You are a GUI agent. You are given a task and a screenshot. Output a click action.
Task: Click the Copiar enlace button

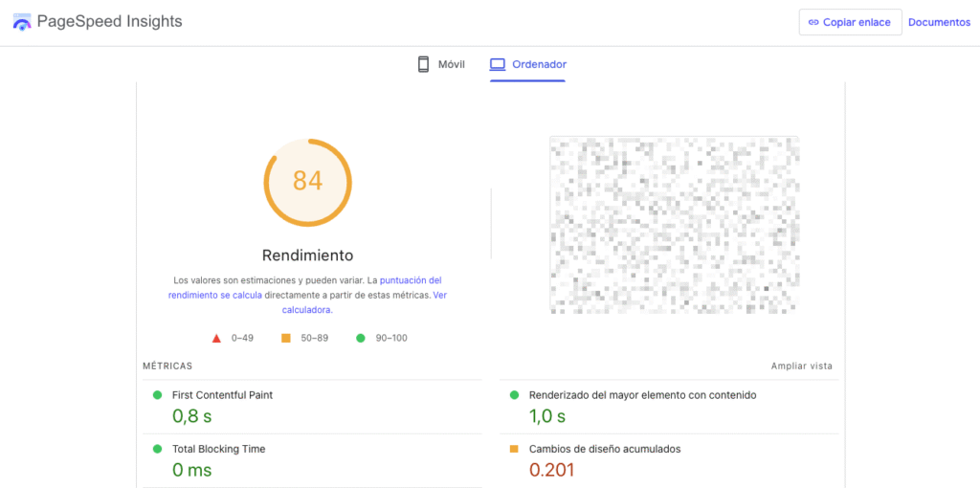pos(850,22)
